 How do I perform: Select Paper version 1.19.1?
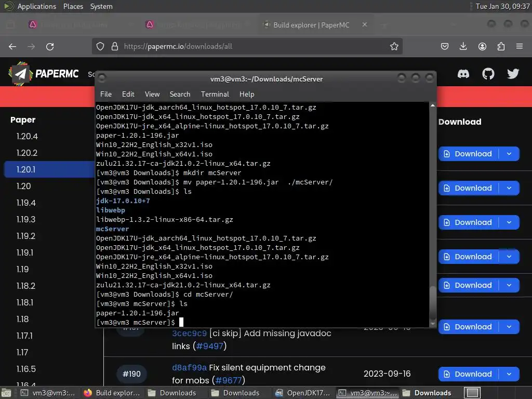point(25,253)
